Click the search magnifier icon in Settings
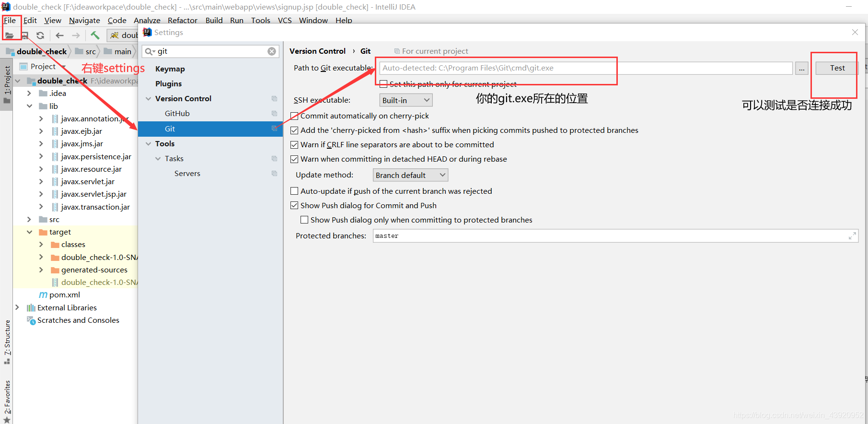Screen dimensions: 868x424 pos(150,51)
